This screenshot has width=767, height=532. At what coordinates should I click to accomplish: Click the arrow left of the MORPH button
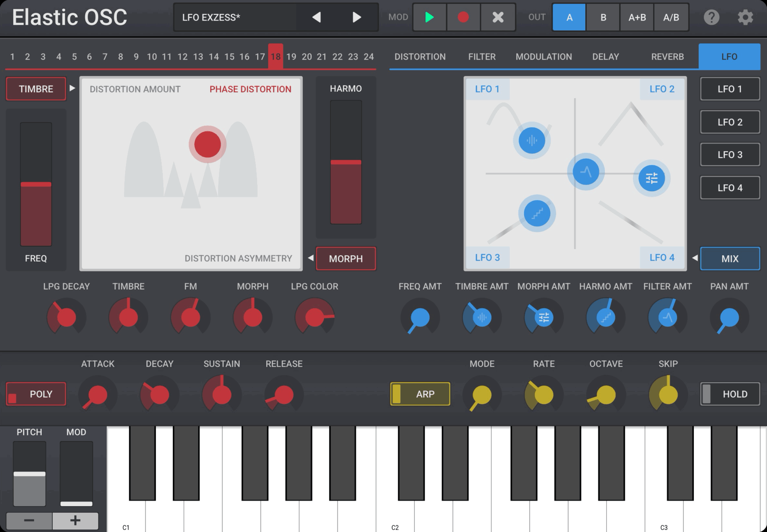tap(311, 258)
